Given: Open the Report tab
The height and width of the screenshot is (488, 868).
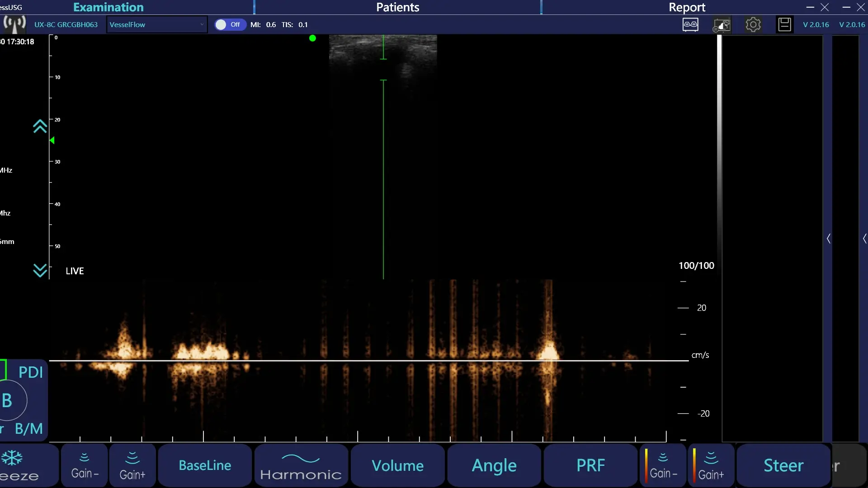Looking at the screenshot, I should (686, 7).
